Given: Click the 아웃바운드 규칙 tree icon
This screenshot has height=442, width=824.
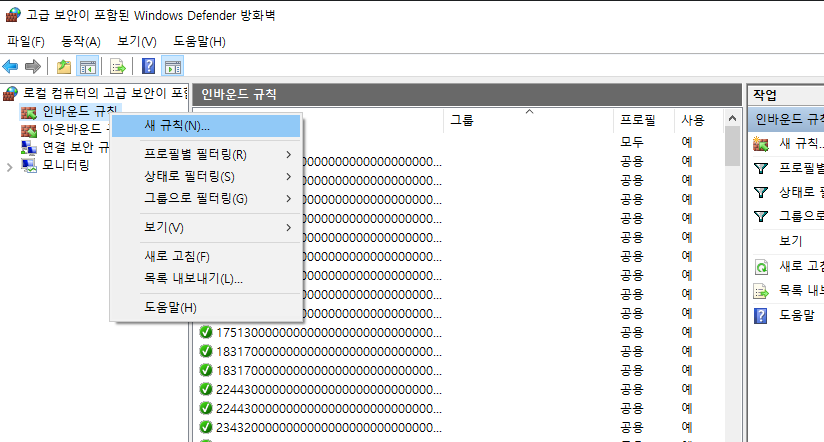Looking at the screenshot, I should (x=28, y=130).
